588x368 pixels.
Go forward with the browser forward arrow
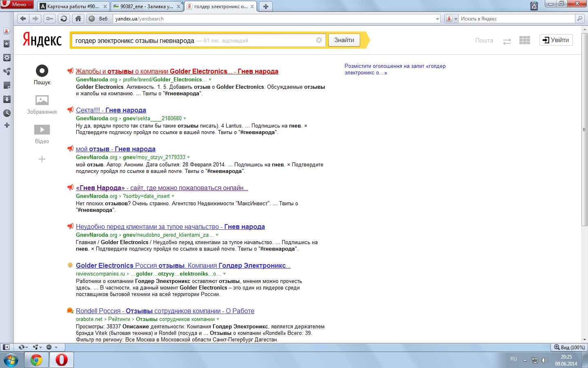click(36, 18)
